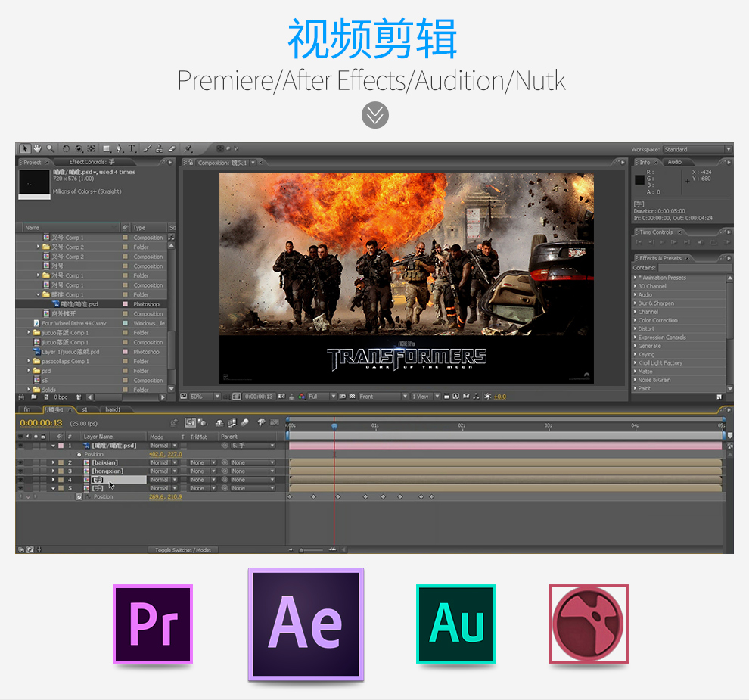Click the Frame Blending icon in timeline
Screen dimensions: 749x700
[x=232, y=422]
